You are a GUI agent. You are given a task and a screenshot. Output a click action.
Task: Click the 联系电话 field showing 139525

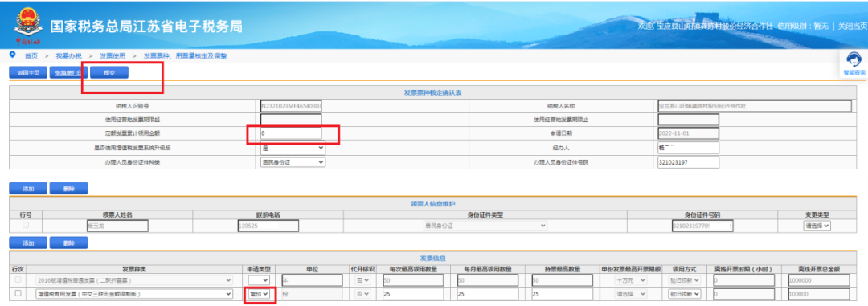pyautogui.click(x=268, y=226)
